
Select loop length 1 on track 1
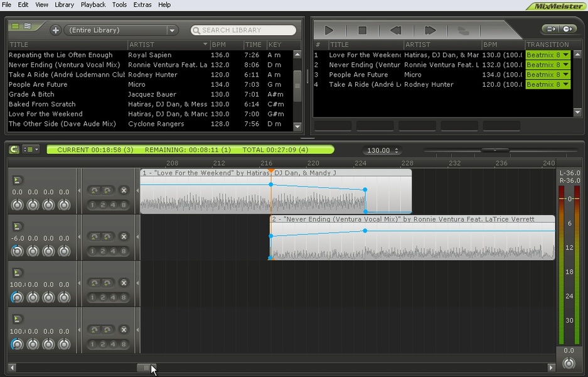93,205
